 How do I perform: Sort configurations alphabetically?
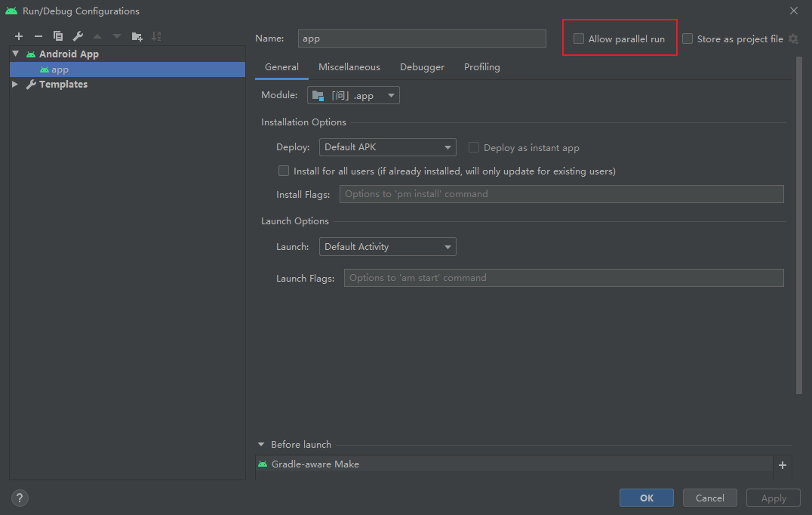pyautogui.click(x=156, y=36)
